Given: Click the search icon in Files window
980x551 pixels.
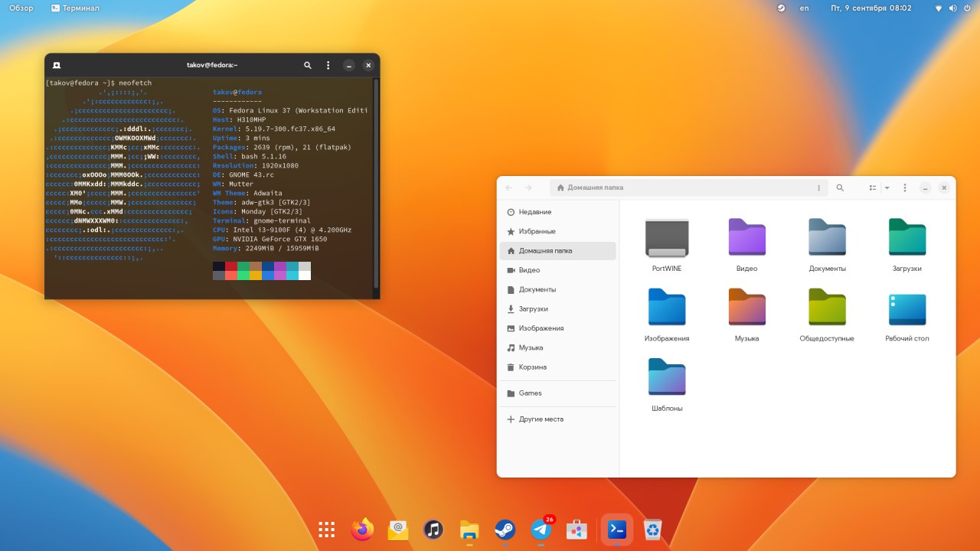Looking at the screenshot, I should [840, 187].
